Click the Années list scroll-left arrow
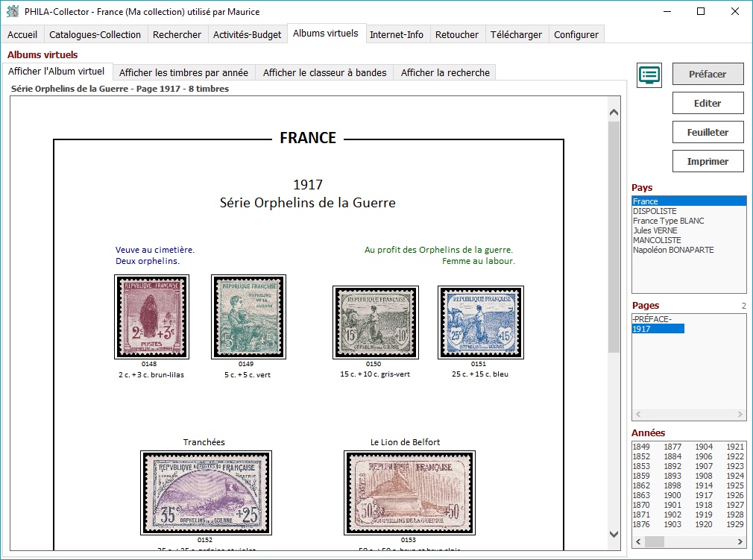This screenshot has height=560, width=753. pos(638,542)
